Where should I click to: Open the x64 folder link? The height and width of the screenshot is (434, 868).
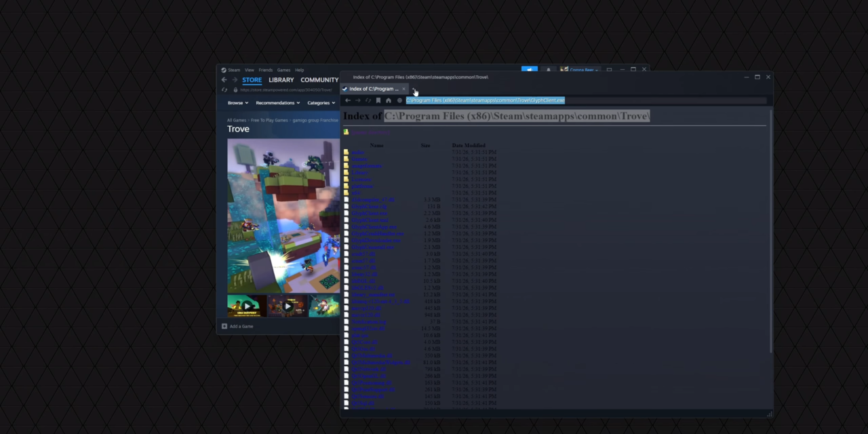(356, 193)
